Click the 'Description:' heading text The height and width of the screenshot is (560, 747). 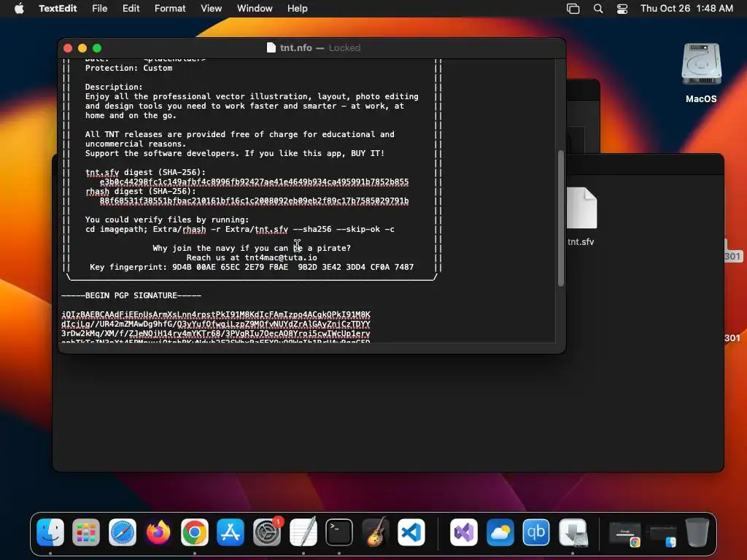(x=114, y=87)
